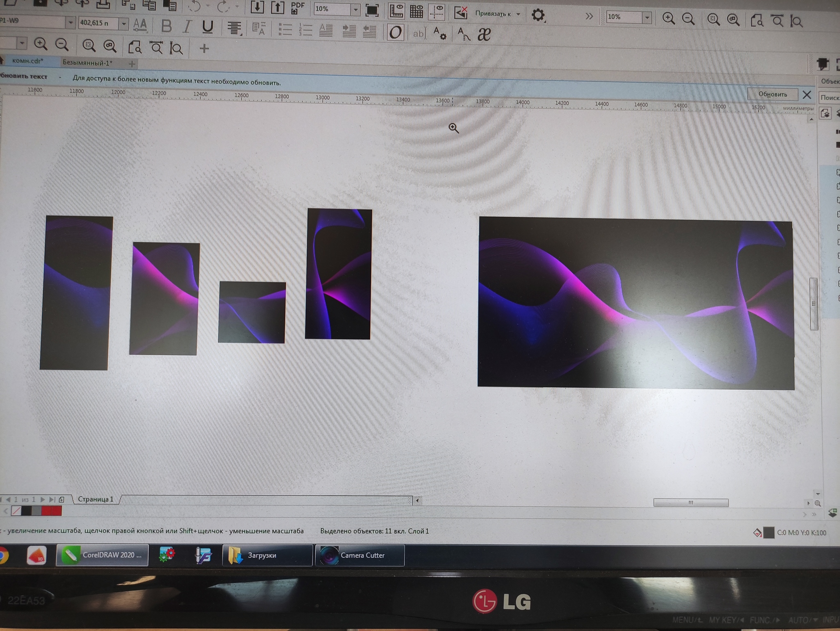Open the right toolbar 10% zoom dropdown
Viewport: 840px width, 631px height.
(647, 18)
